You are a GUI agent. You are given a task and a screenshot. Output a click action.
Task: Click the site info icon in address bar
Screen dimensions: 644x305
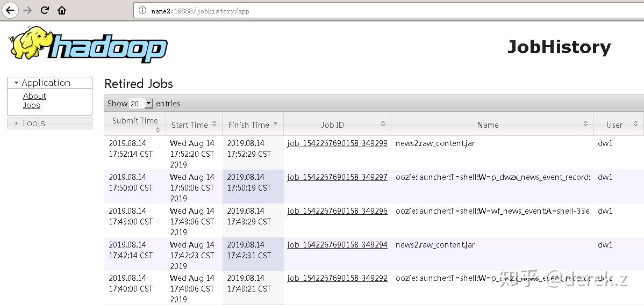(142, 11)
